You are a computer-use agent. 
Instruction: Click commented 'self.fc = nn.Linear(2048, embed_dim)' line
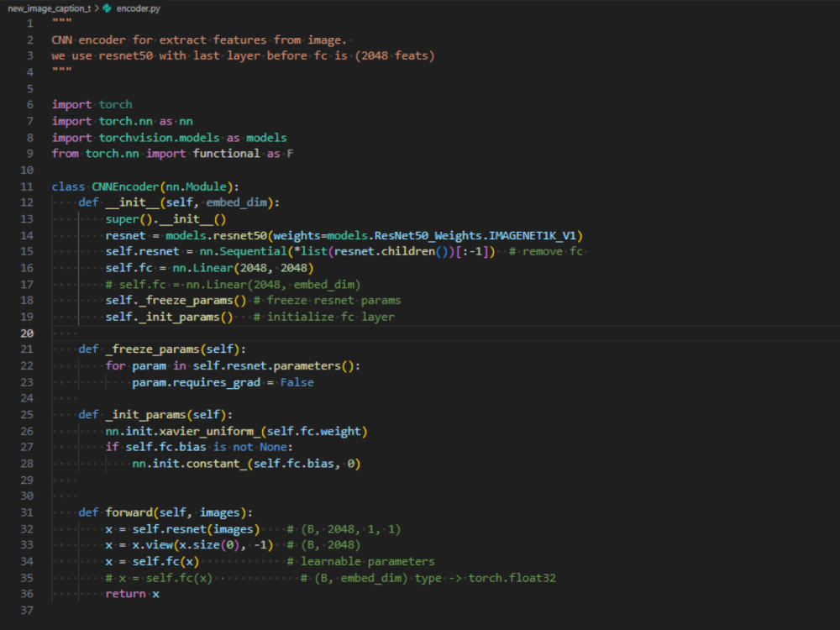(233, 285)
